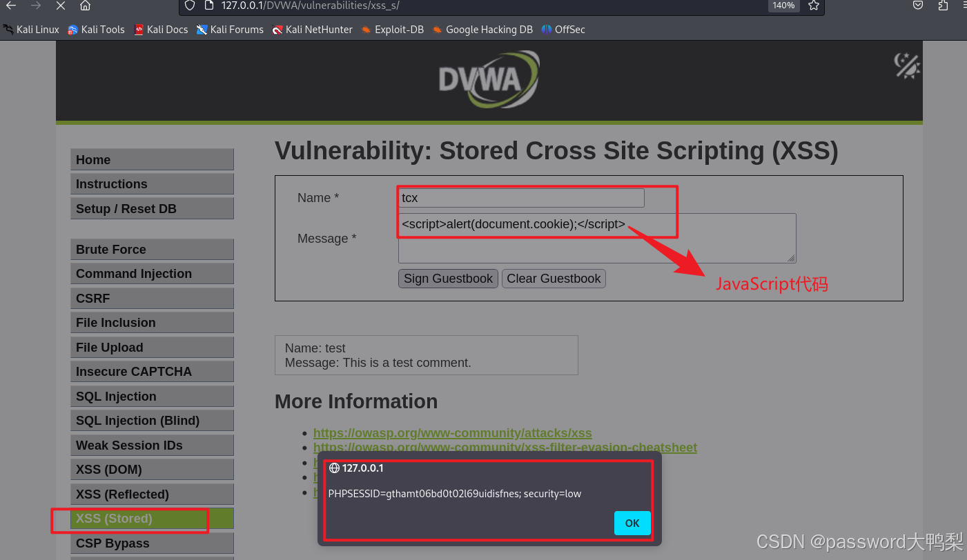Viewport: 967px width, 560px height.
Task: Open the owasp.org attacks/xss link
Action: pyautogui.click(x=452, y=433)
